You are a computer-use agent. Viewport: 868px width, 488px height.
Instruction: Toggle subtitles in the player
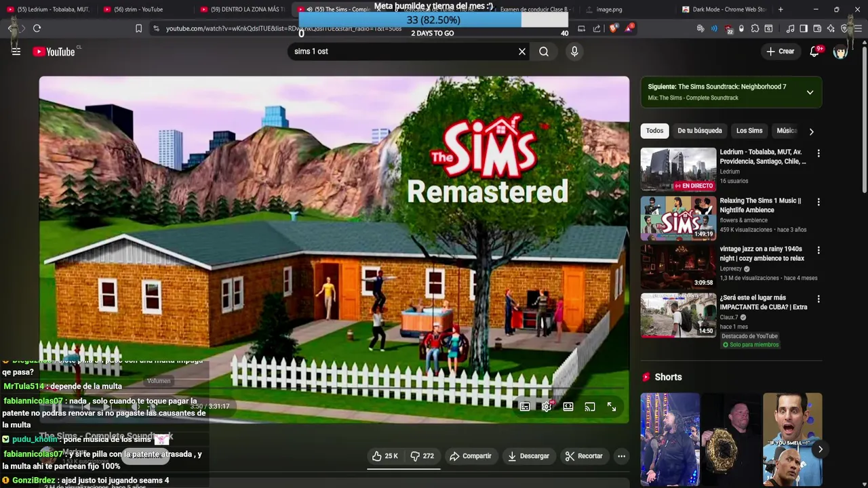pyautogui.click(x=525, y=407)
